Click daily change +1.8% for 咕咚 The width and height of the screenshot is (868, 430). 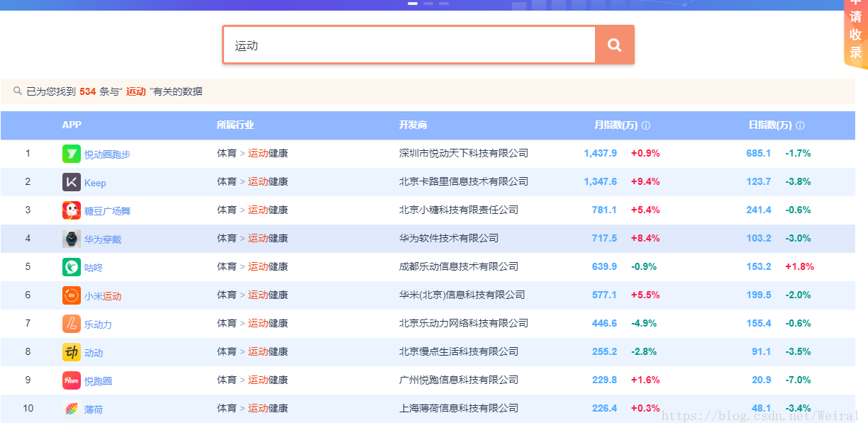click(x=799, y=266)
